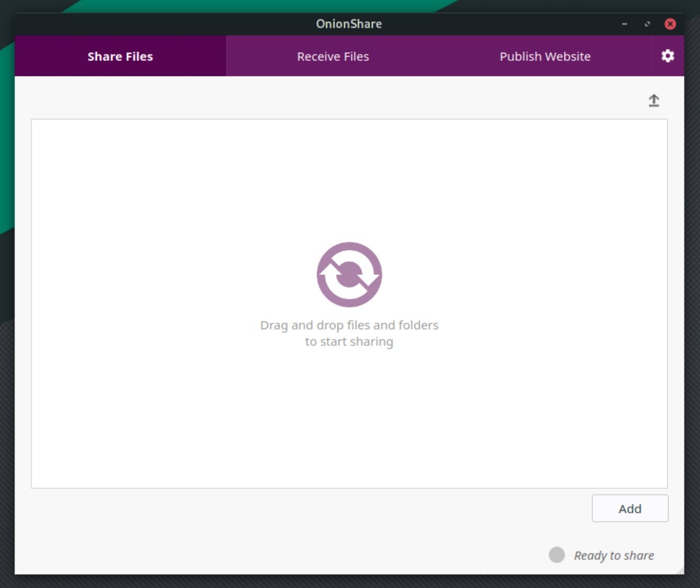Toggle the upload history arrow icon

[x=654, y=100]
